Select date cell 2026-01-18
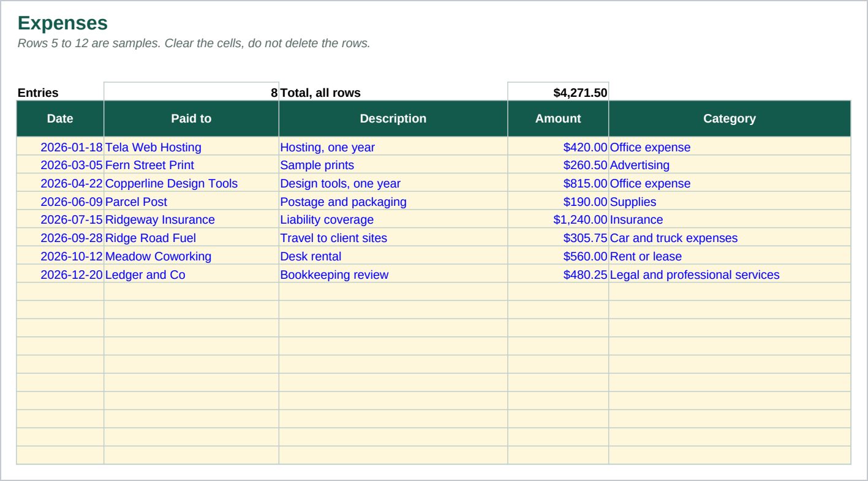Viewport: 868px width, 481px height. pyautogui.click(x=60, y=147)
